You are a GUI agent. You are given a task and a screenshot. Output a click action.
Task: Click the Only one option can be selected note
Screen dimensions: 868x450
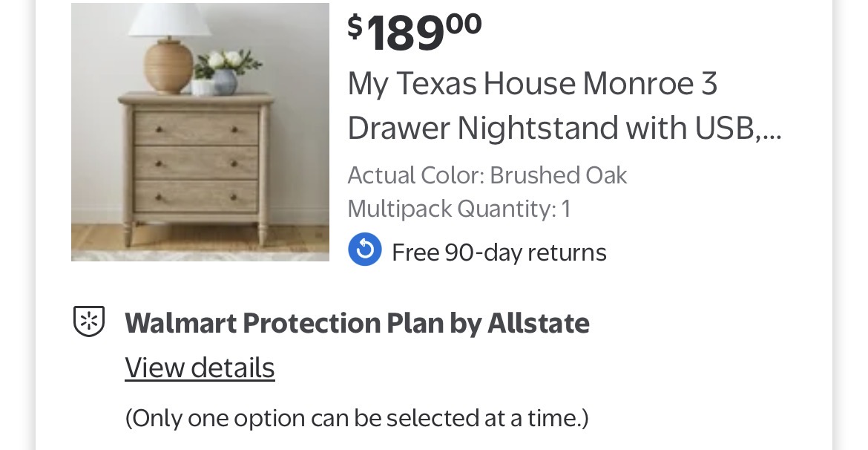(356, 418)
